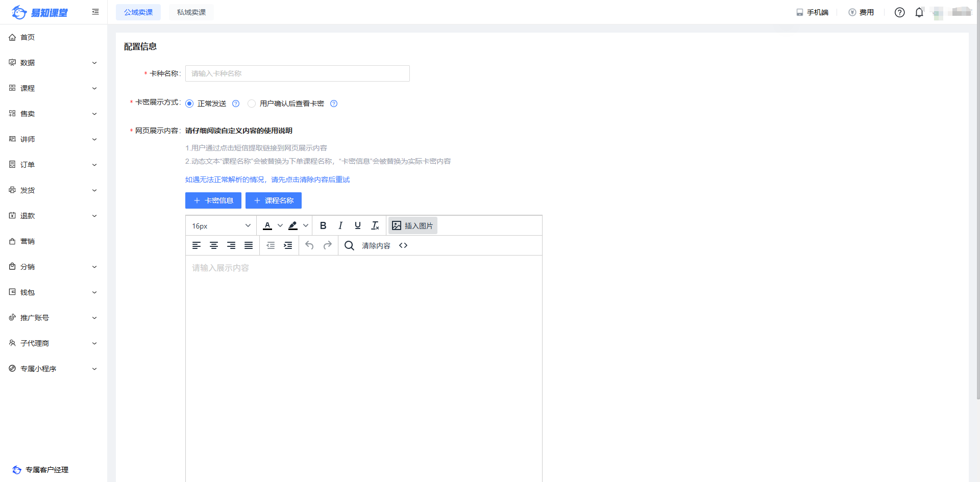This screenshot has height=482, width=980.
Task: Click the 课程名称 insert button
Action: click(x=274, y=200)
